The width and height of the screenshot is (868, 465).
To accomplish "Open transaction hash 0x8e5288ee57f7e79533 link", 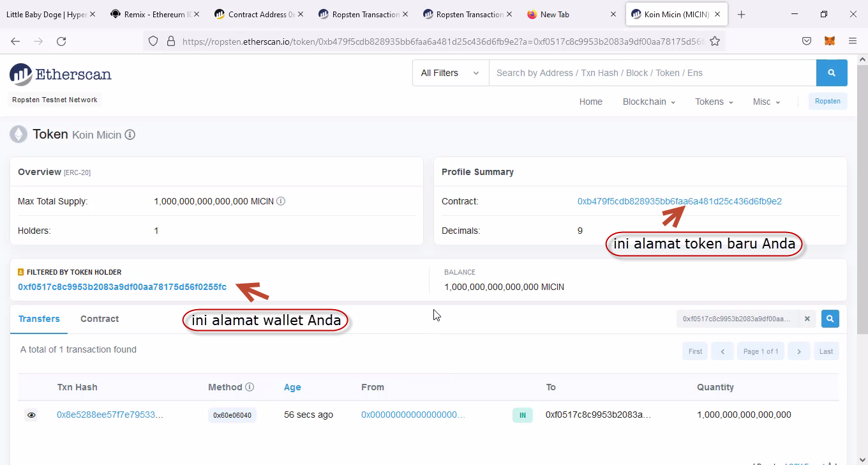I will click(110, 415).
